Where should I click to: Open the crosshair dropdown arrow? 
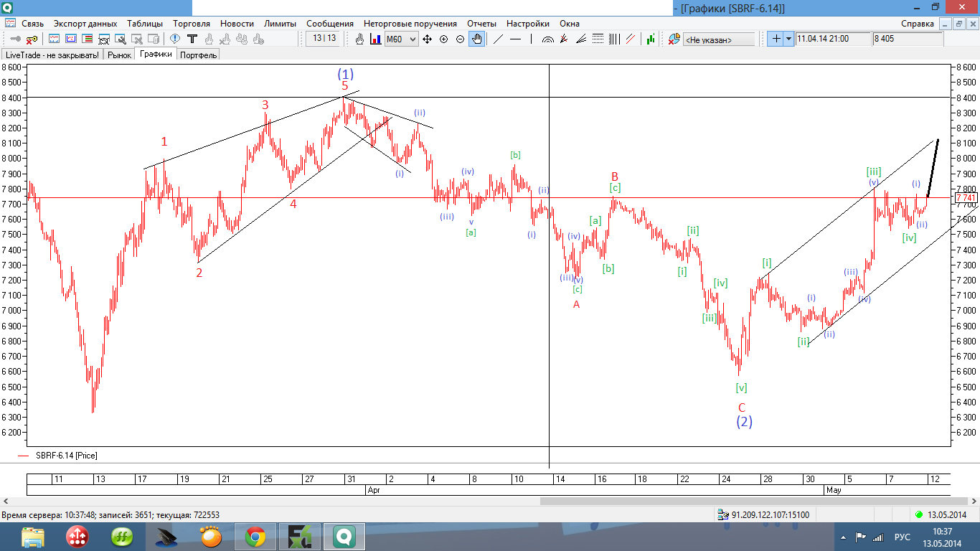pos(788,39)
